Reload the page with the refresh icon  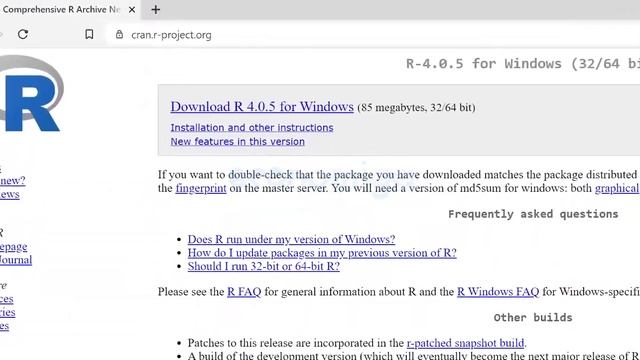pos(23,34)
